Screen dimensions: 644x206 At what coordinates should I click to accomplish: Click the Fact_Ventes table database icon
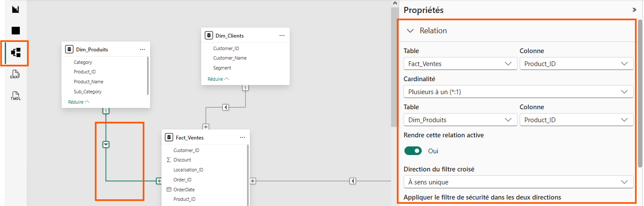coord(169,138)
